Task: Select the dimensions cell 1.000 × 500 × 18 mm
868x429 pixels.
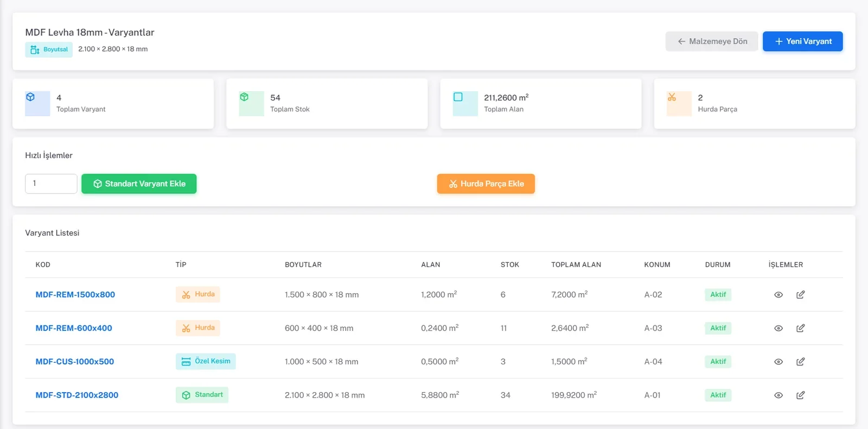Action: click(322, 362)
